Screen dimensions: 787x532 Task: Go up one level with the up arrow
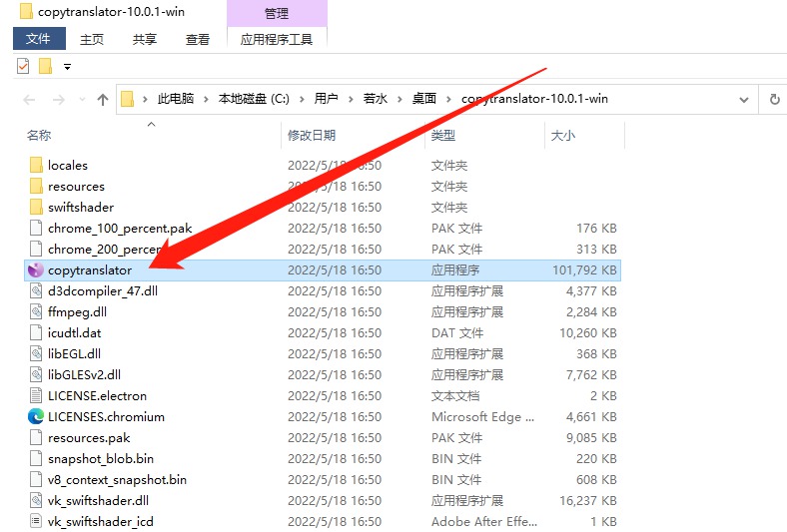coord(103,100)
